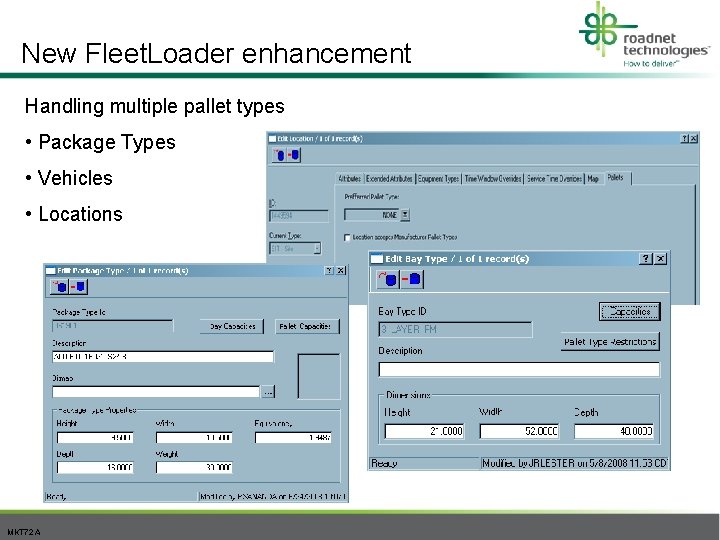Click the Depth field in Package Type Properties
Viewport: 720px width, 540px height.
(95, 467)
